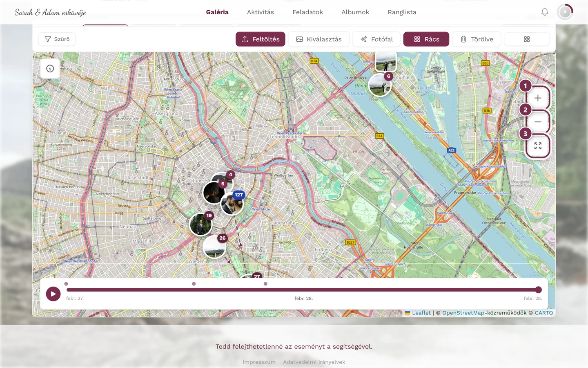This screenshot has width=588, height=368.
Task: Open the notifications bell
Action: tap(545, 12)
